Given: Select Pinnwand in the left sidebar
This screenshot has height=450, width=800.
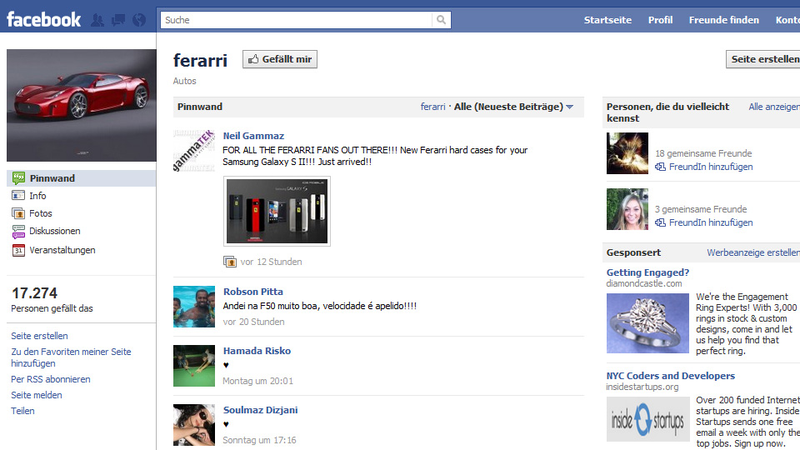Looking at the screenshot, I should point(82,178).
